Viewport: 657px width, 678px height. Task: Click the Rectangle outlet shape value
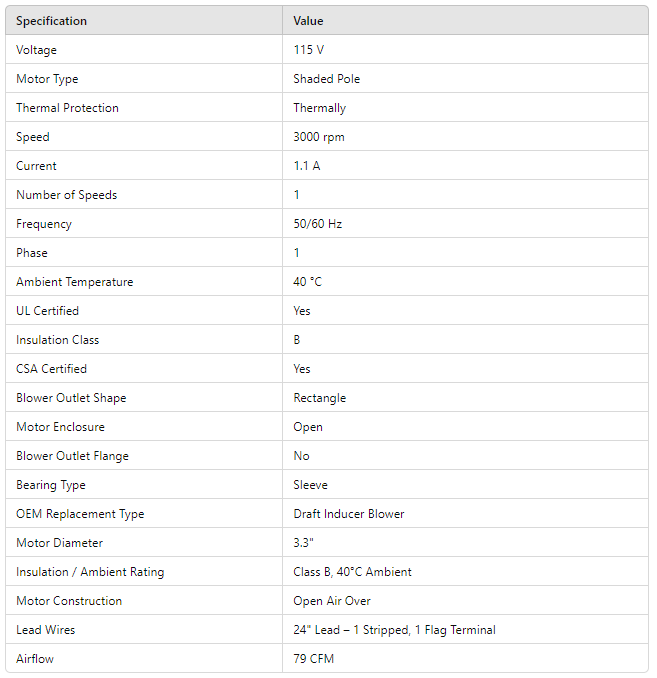tap(319, 398)
